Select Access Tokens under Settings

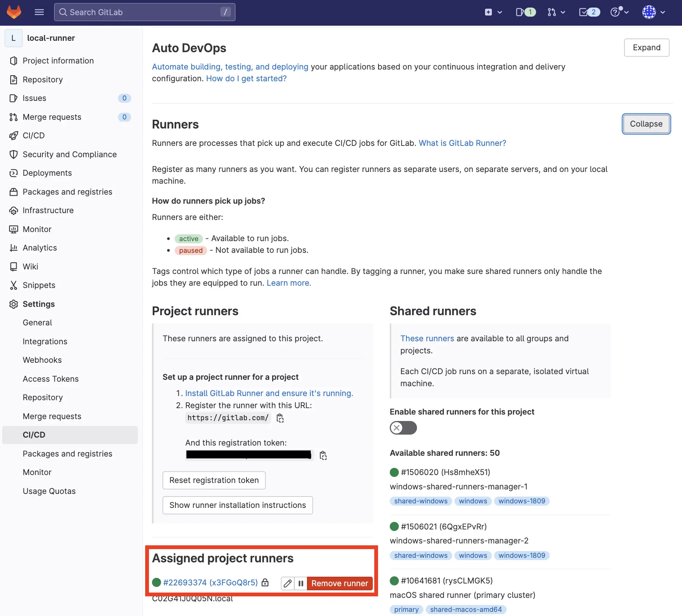click(x=51, y=379)
